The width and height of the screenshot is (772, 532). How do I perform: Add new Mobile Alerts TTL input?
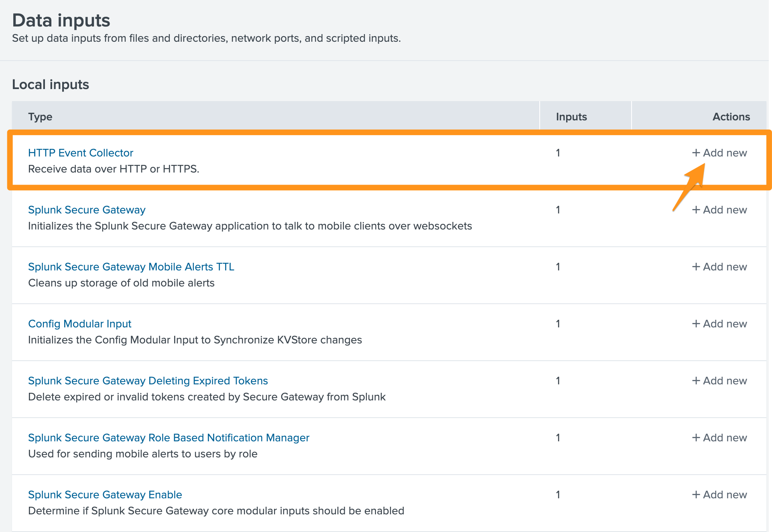[719, 267]
